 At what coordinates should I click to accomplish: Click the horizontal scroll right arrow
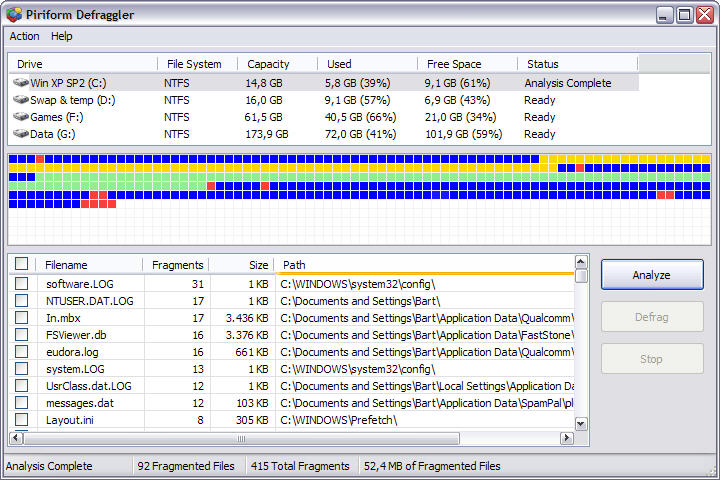click(567, 438)
